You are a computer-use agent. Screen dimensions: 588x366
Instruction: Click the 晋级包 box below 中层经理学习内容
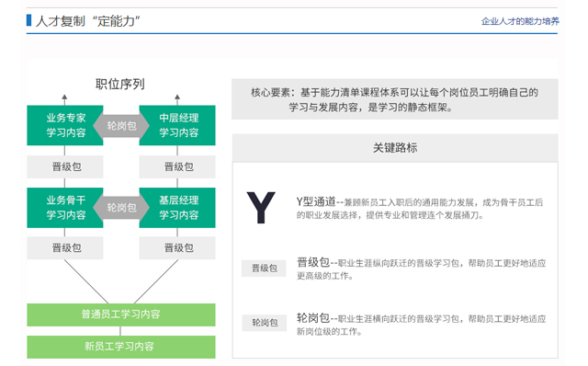(x=177, y=166)
